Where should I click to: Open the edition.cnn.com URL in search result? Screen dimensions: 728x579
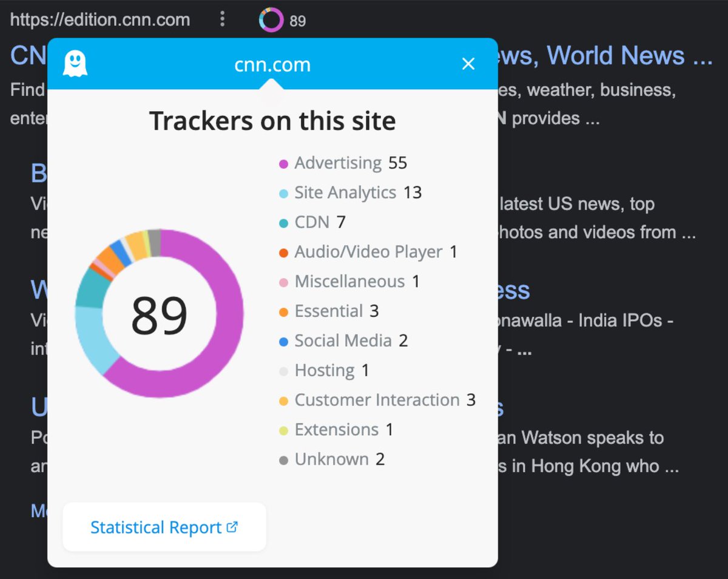tap(100, 19)
